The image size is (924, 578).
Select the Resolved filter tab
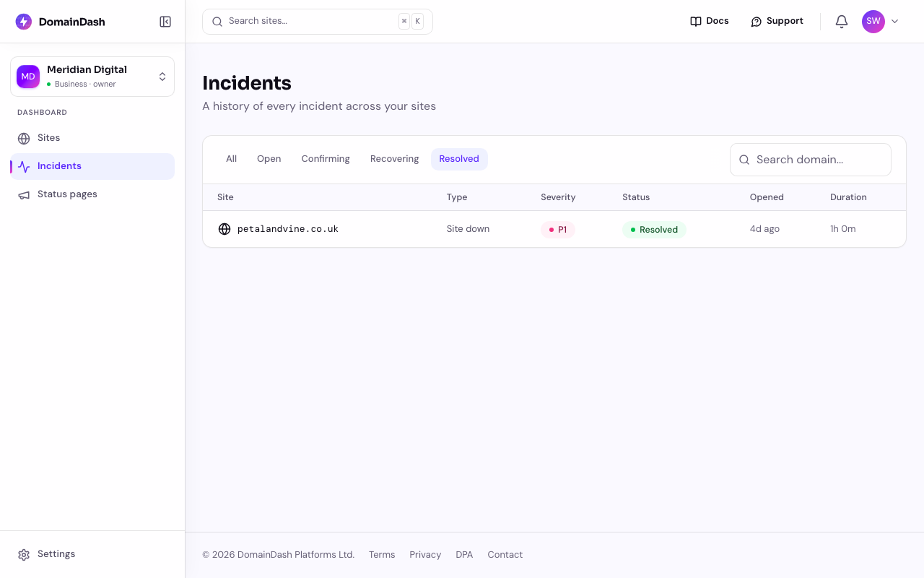(459, 159)
